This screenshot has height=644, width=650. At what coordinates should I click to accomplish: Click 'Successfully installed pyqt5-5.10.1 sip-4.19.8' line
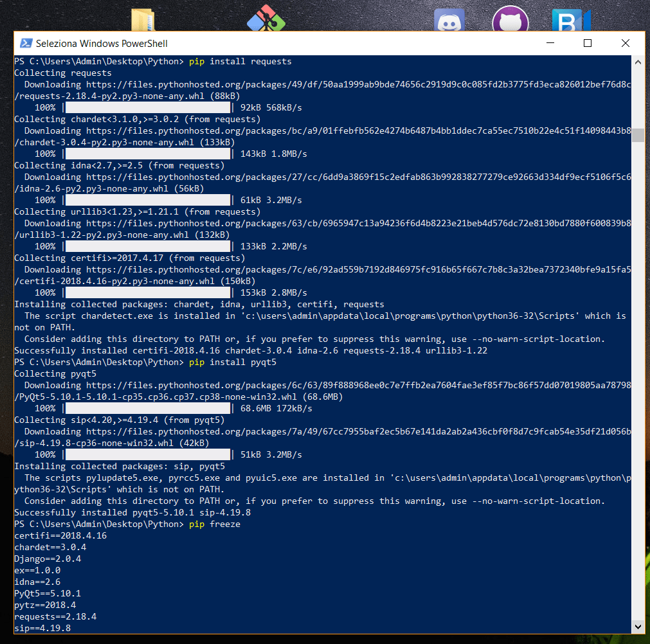pos(132,513)
